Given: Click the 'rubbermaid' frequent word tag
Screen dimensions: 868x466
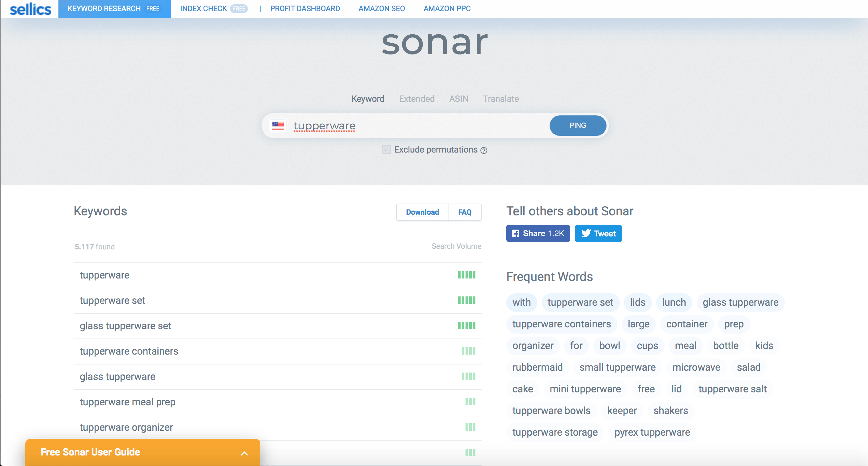Looking at the screenshot, I should (x=537, y=367).
